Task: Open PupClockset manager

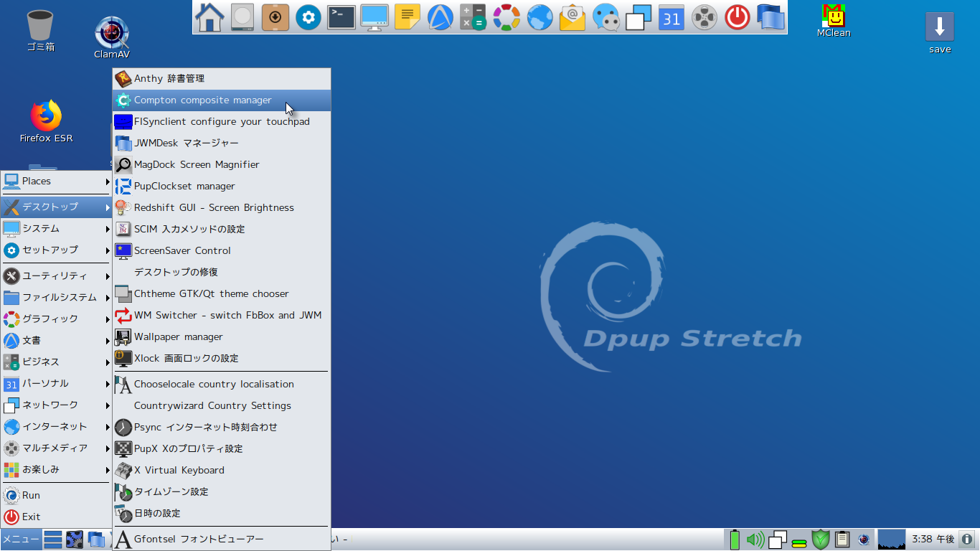Action: [222, 187]
